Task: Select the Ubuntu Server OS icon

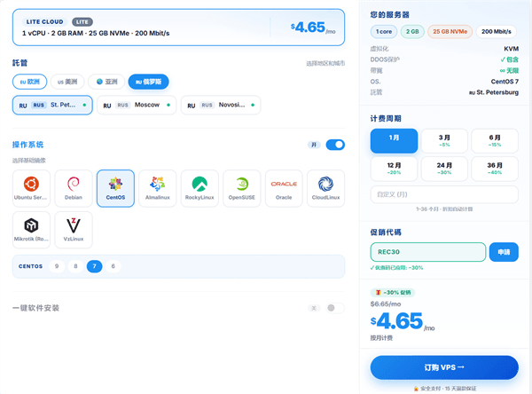Action: 31,188
